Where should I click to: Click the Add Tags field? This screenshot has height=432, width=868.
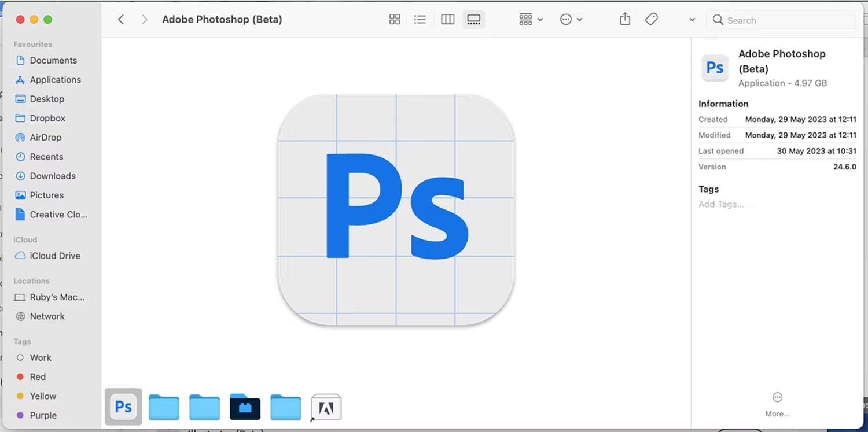(722, 204)
